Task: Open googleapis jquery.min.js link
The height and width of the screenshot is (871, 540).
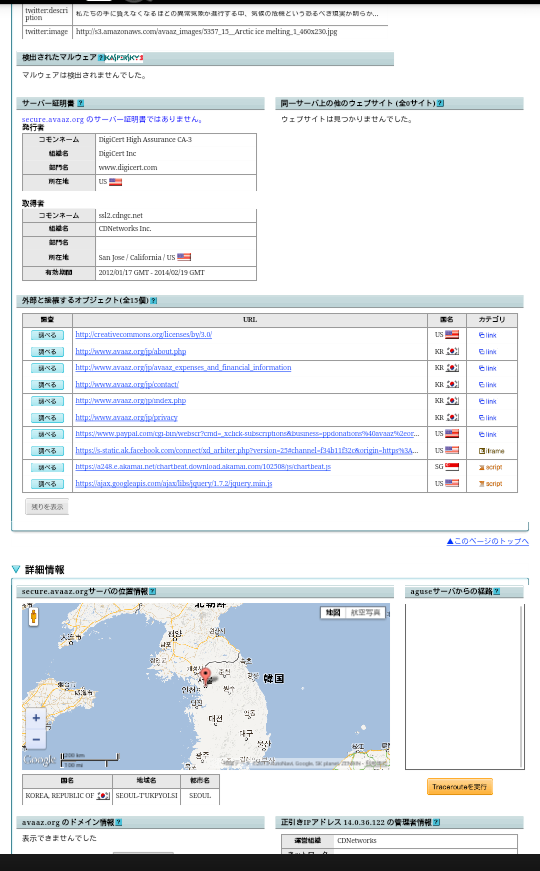Action: click(174, 483)
